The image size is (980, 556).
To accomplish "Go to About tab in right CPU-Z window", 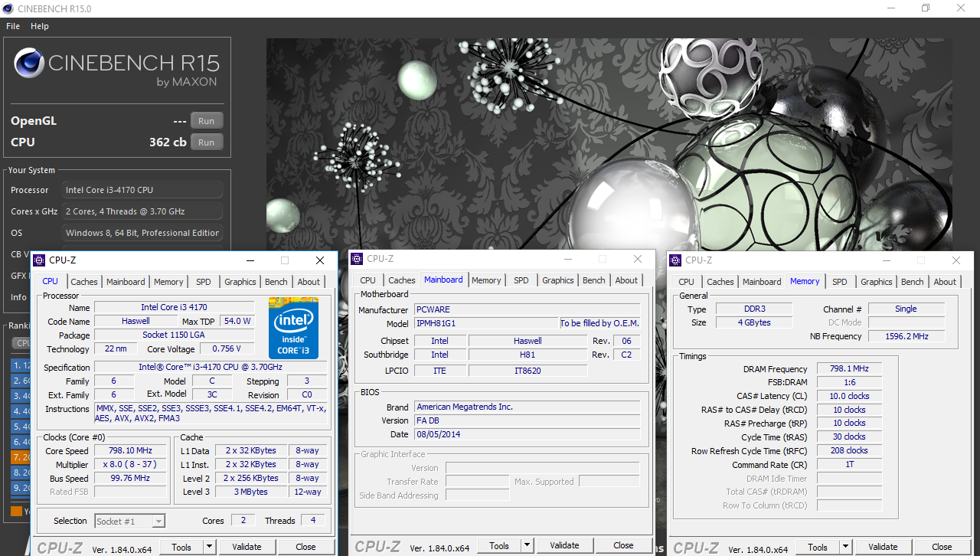I will [945, 282].
